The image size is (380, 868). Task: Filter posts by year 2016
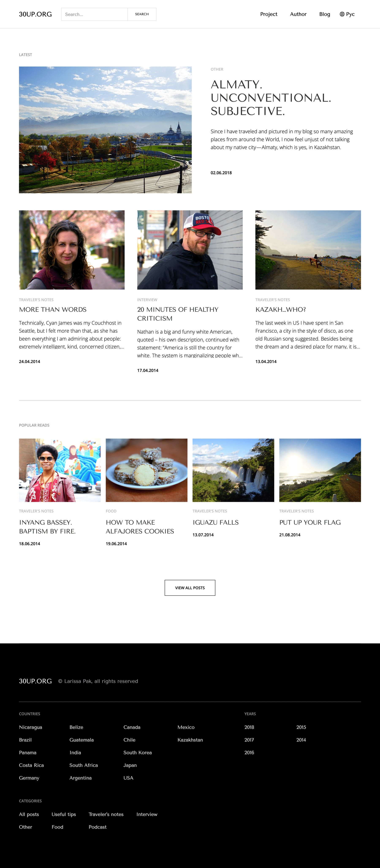tap(249, 752)
